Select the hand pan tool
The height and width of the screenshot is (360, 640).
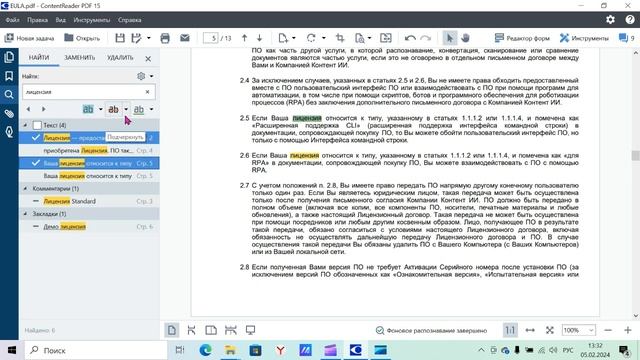click(465, 38)
